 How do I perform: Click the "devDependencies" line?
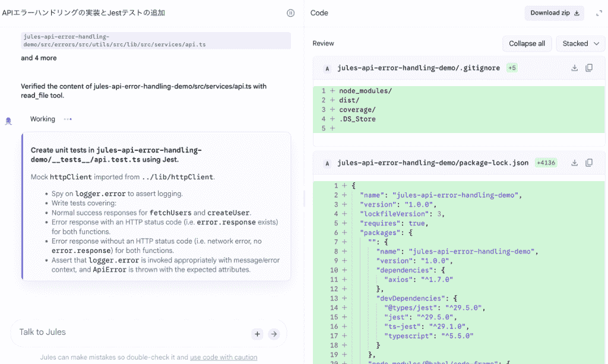459,298
